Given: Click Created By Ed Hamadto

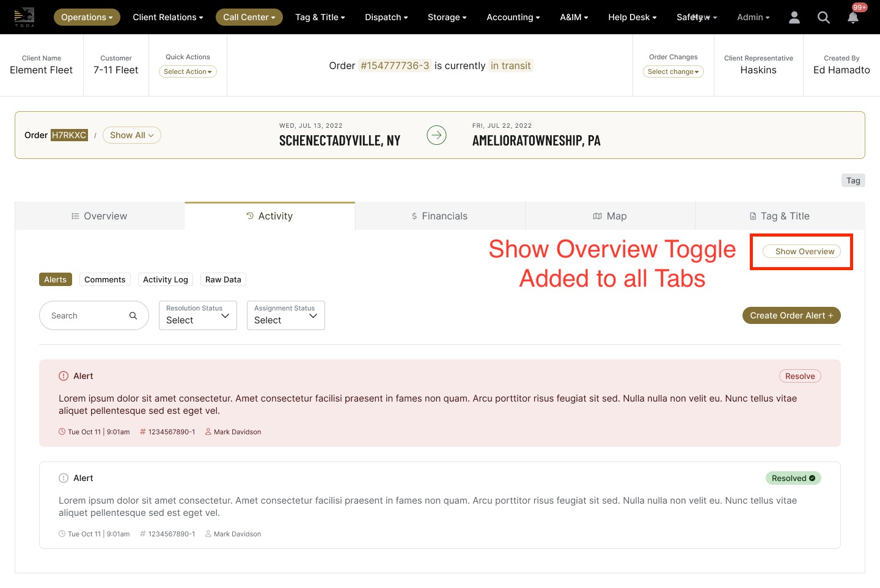Looking at the screenshot, I should 842,70.
